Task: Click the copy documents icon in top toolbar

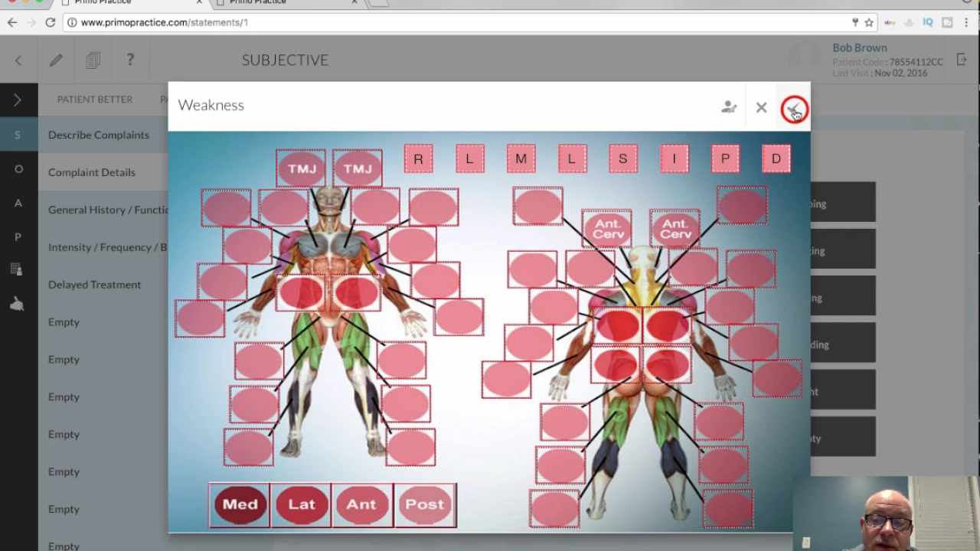Action: click(93, 60)
